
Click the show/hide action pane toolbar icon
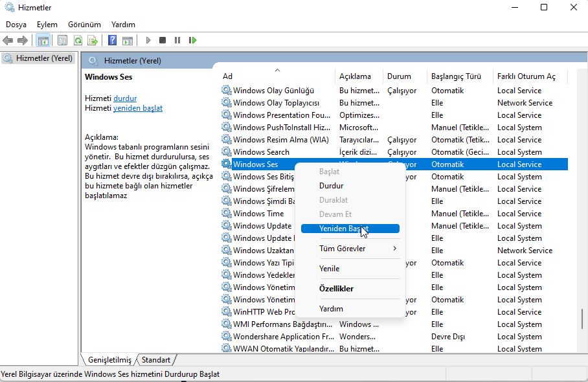coord(128,40)
